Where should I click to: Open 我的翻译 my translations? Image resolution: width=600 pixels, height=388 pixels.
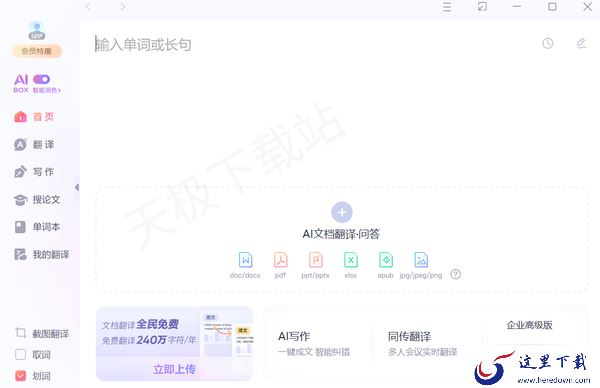(41, 254)
